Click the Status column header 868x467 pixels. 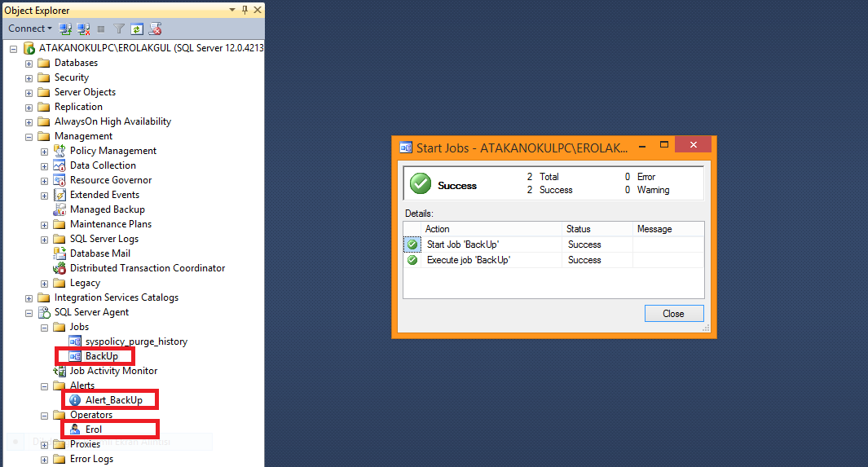[x=579, y=229]
